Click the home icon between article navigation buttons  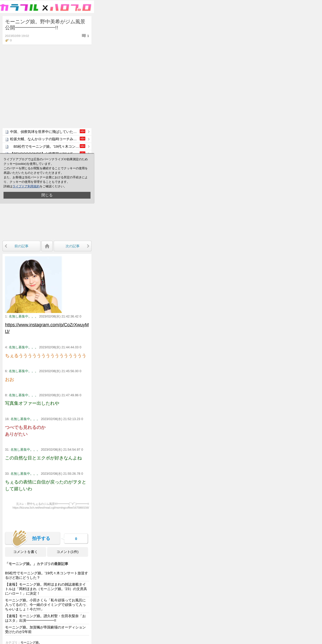47,246
